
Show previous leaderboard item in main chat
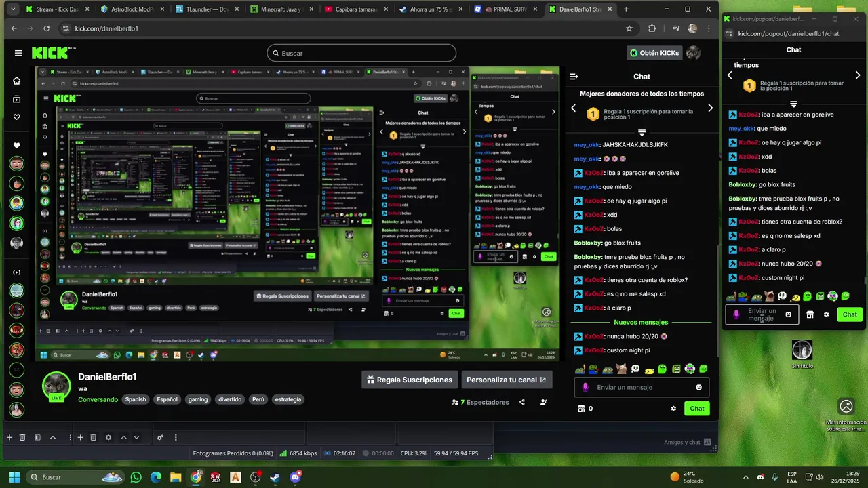click(x=573, y=108)
